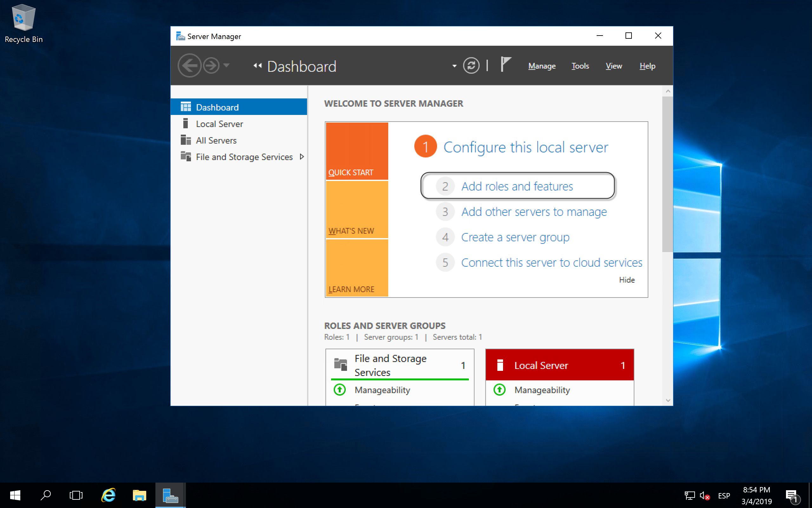Image resolution: width=812 pixels, height=508 pixels.
Task: Click the All Servers icon in sidebar
Action: [x=186, y=140]
